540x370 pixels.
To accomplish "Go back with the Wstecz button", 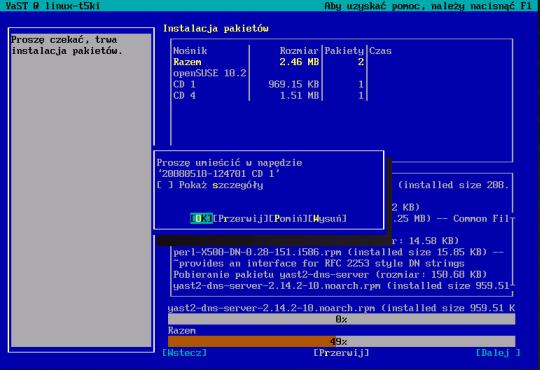I will (185, 353).
